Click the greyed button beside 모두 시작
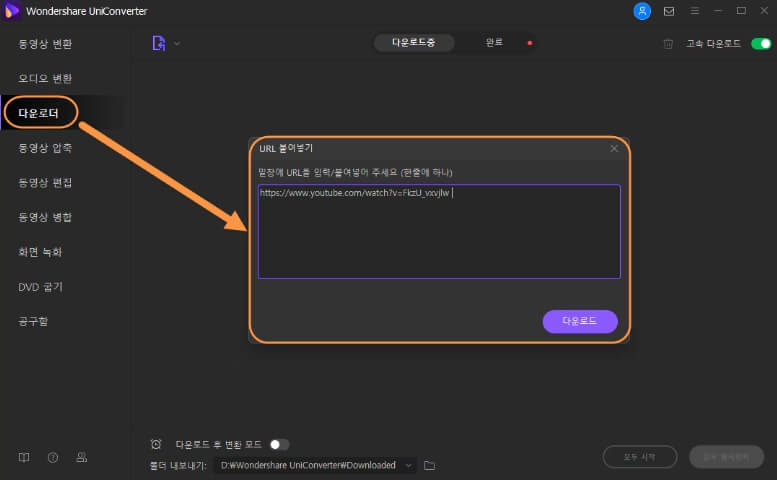The height and width of the screenshot is (480, 777). (x=726, y=456)
